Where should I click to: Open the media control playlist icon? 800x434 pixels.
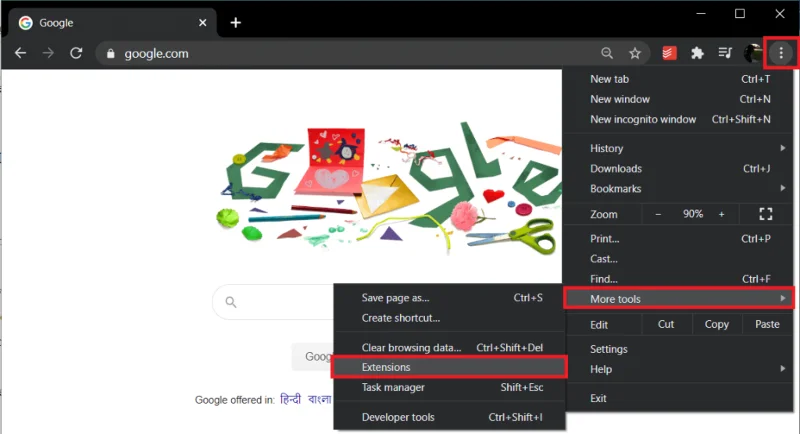click(x=725, y=53)
